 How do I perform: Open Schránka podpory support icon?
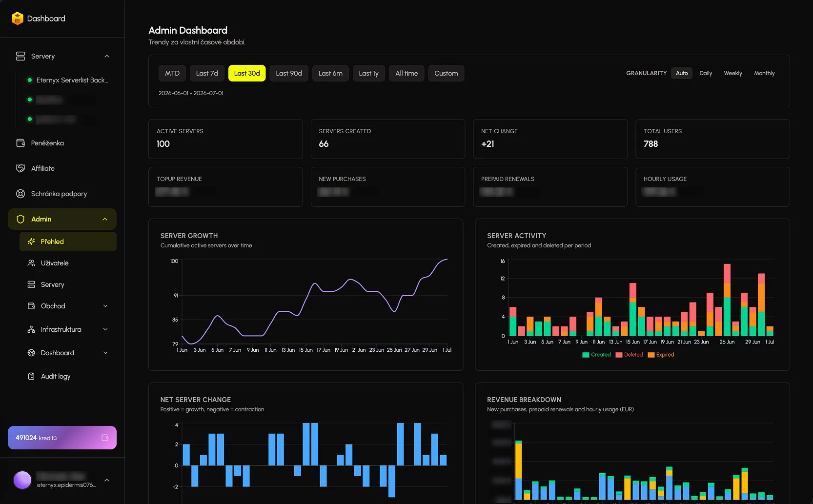coord(20,194)
